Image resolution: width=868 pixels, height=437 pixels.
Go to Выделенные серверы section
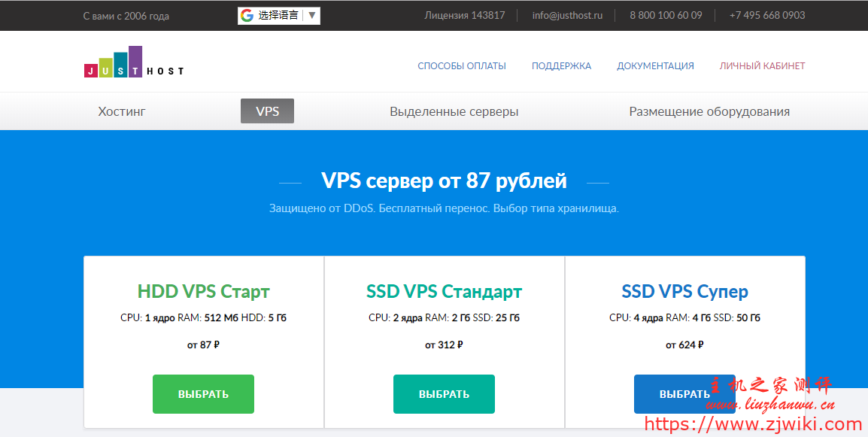click(x=454, y=111)
